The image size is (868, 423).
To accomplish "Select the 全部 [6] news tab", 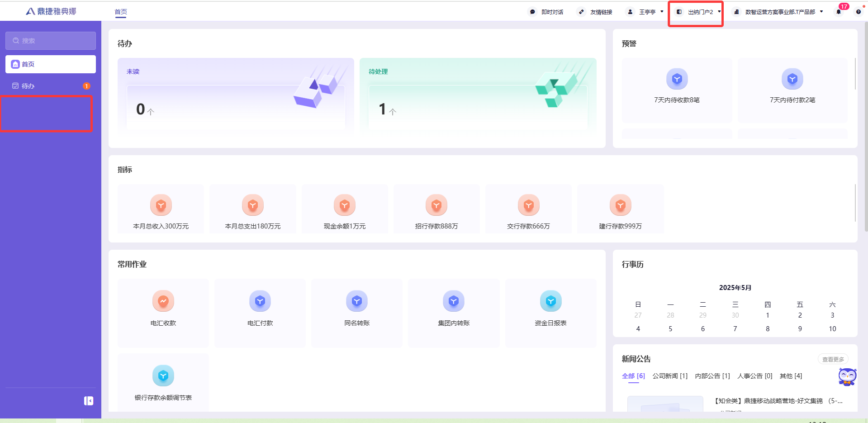I will point(633,376).
